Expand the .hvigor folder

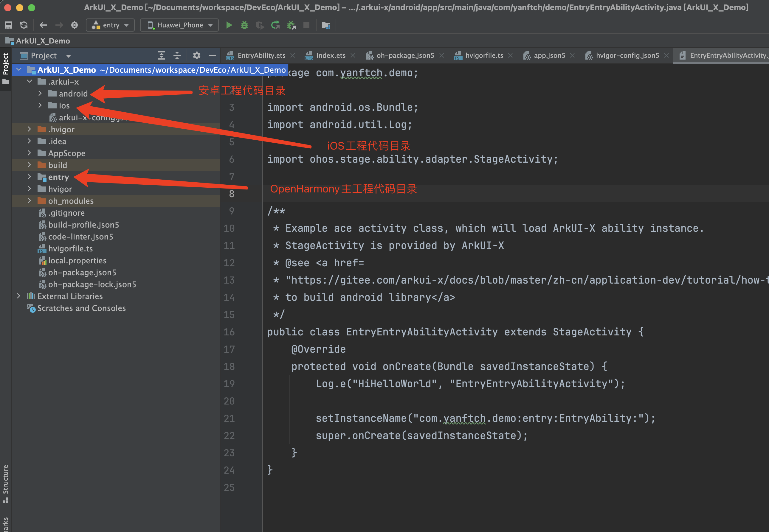point(29,129)
